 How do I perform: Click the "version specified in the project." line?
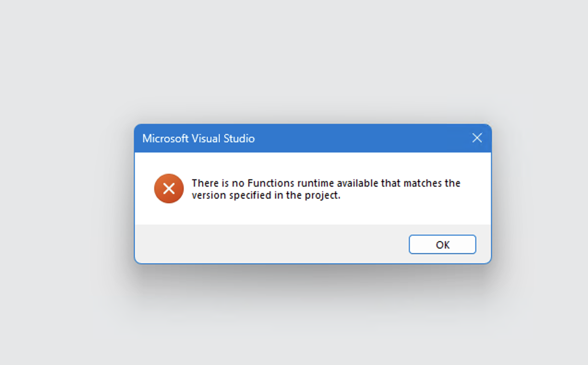pos(266,195)
